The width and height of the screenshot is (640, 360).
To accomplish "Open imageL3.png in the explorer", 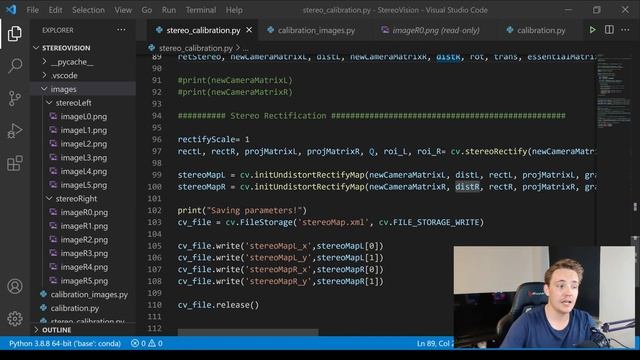I will (84, 158).
